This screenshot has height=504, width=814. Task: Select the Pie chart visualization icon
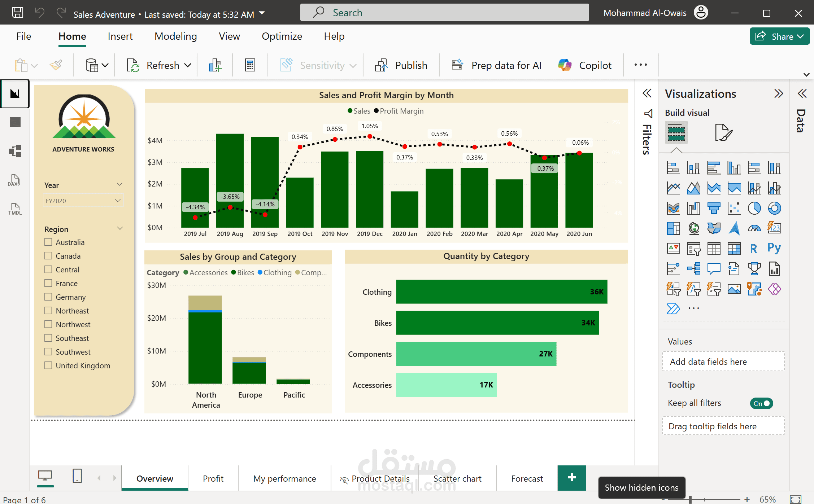[x=754, y=208]
